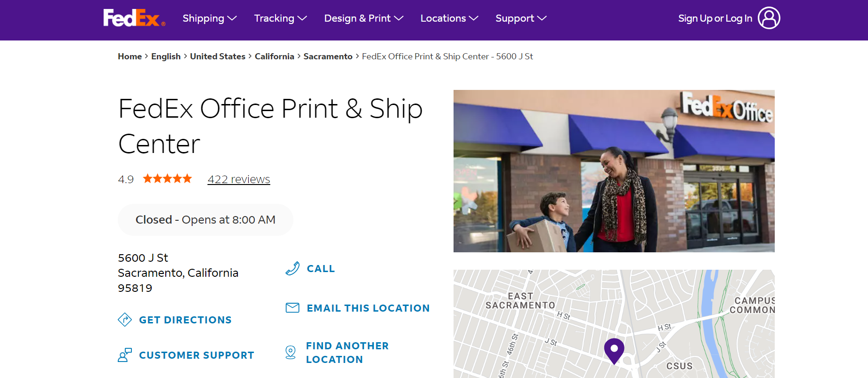Click FIND ANOTHER LOCATION
Viewport: 868px width, 378px height.
(347, 353)
